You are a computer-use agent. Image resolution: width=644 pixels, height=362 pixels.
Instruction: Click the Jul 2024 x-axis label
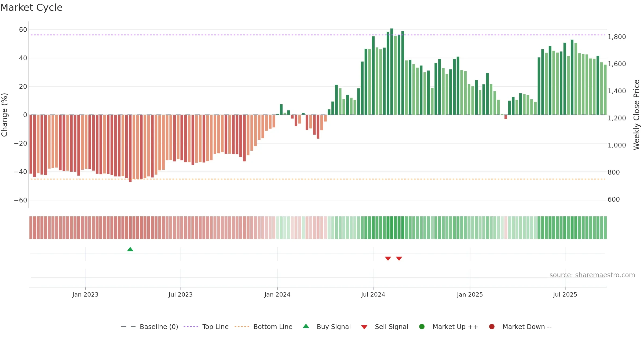pos(373,295)
